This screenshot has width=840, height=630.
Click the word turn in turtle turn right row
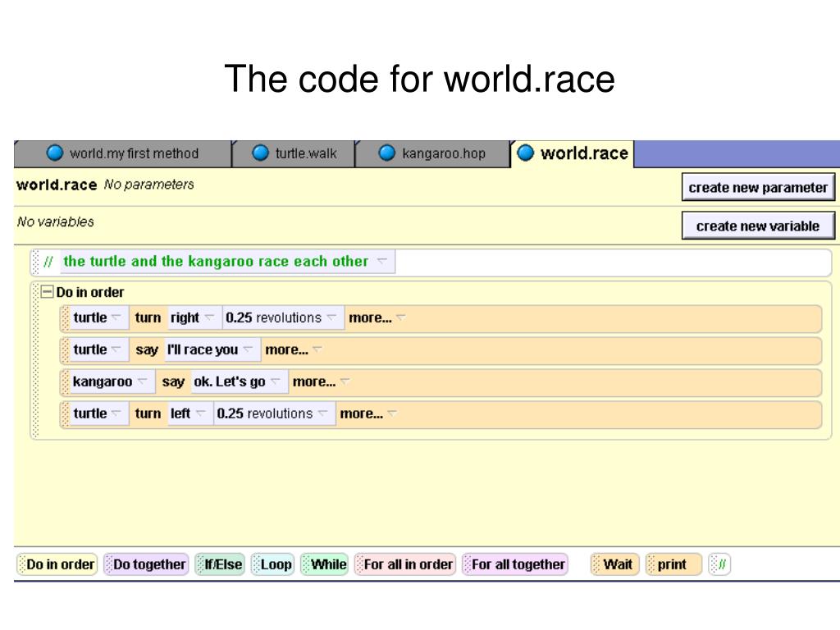pyautogui.click(x=148, y=317)
